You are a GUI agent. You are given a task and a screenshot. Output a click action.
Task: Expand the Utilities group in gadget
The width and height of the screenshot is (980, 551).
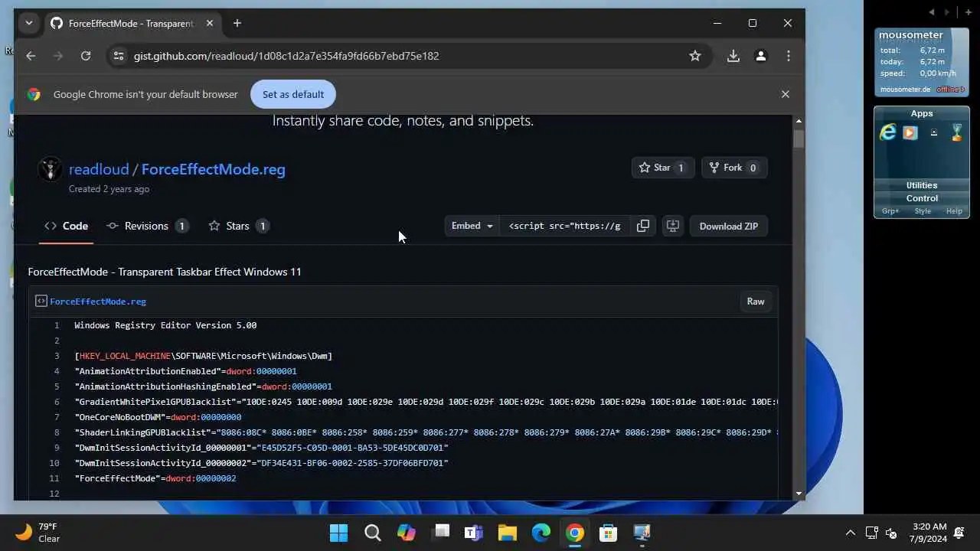point(922,185)
